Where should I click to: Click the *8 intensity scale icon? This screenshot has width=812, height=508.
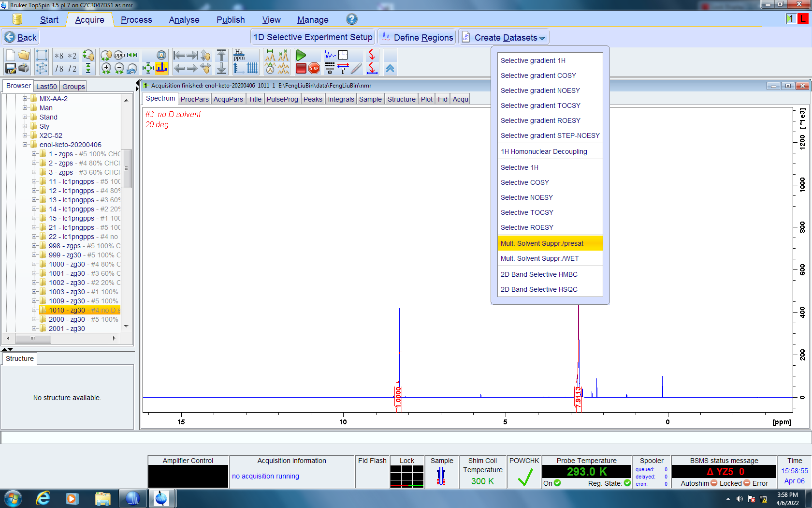59,56
